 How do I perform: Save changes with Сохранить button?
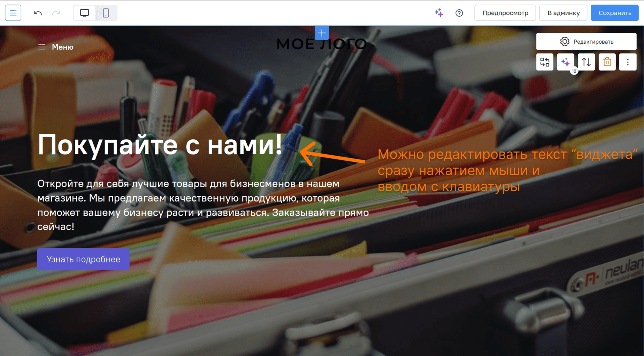pyautogui.click(x=614, y=13)
